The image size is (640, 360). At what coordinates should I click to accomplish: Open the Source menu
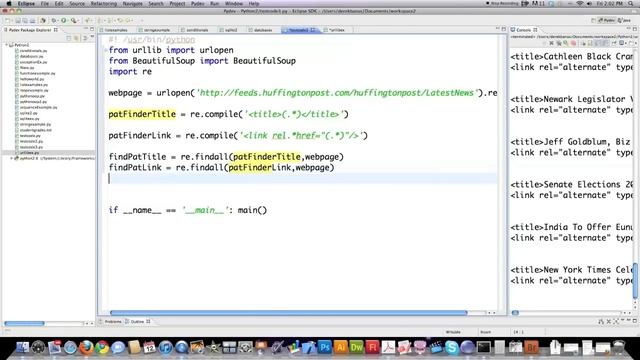77,3
